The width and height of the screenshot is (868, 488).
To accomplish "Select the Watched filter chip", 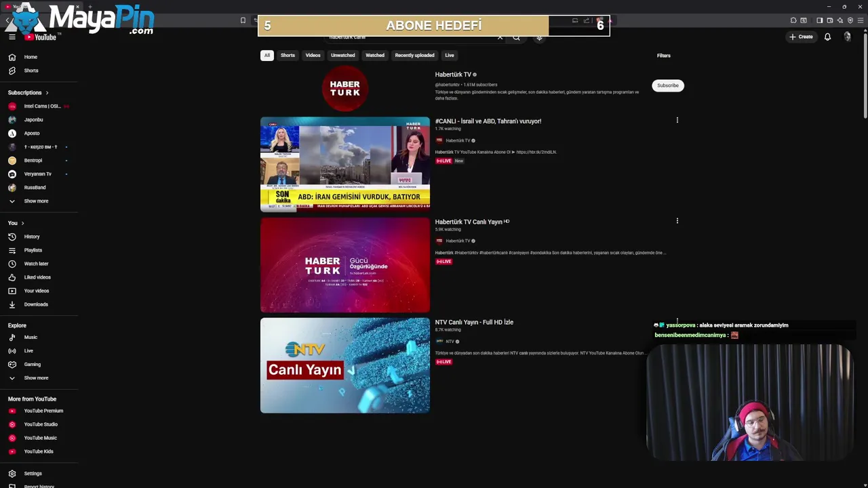I will click(375, 56).
